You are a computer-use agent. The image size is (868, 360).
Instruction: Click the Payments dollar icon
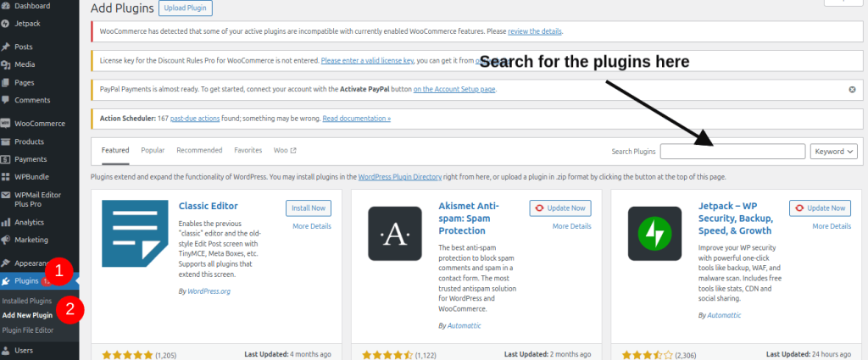click(x=6, y=159)
